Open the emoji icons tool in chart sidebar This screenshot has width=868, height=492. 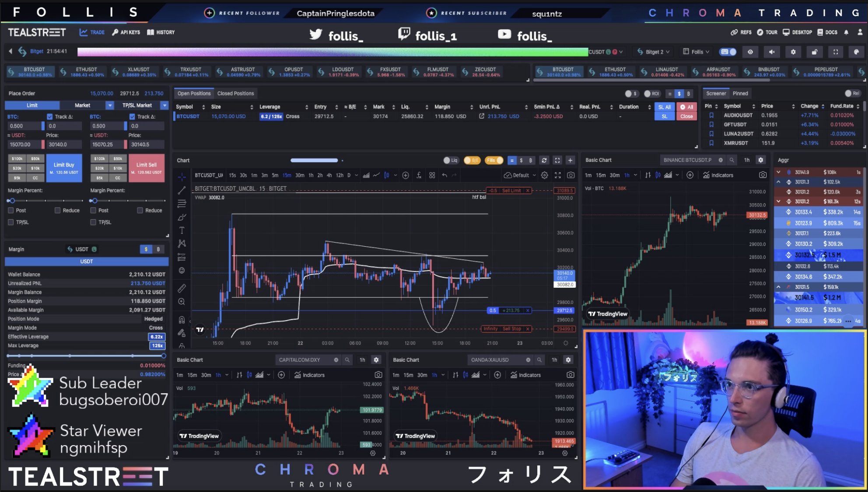(x=182, y=270)
